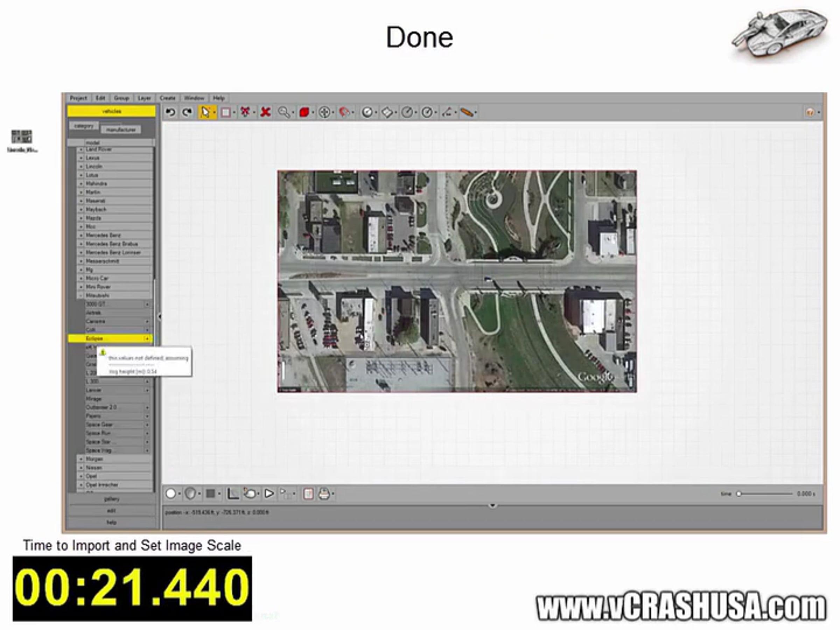Expand the Lincoln manufacturer node
The height and width of the screenshot is (630, 840).
(81, 166)
